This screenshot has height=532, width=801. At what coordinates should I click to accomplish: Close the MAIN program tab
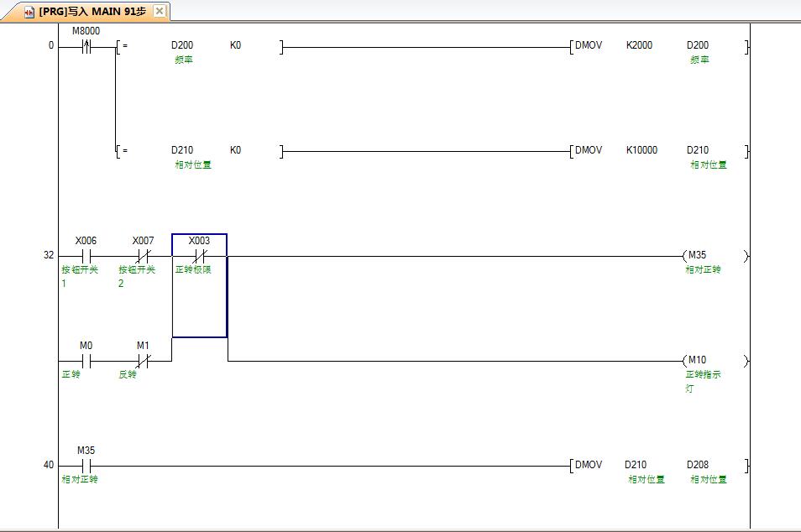(160, 12)
